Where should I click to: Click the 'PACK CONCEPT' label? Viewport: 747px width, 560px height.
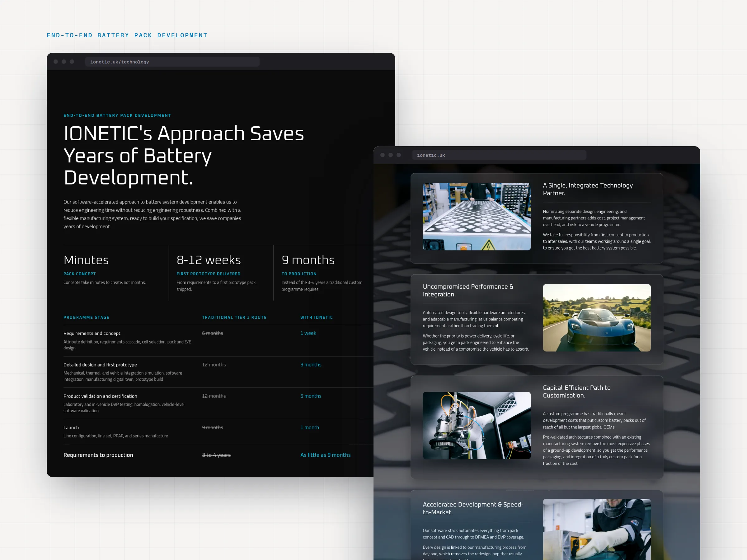[x=80, y=274]
